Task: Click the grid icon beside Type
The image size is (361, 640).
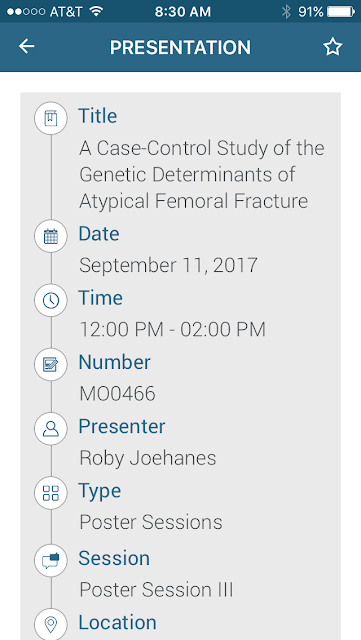Action: [x=51, y=493]
